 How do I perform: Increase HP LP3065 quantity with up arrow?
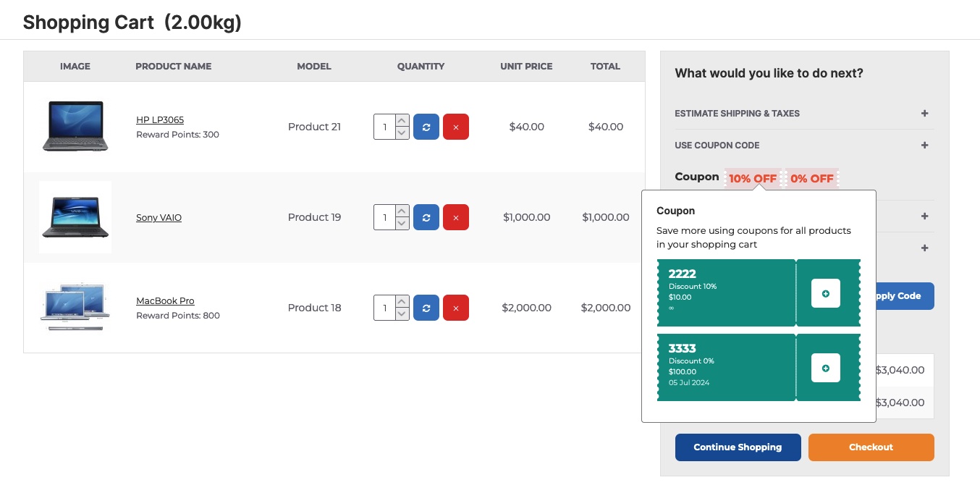tap(402, 121)
